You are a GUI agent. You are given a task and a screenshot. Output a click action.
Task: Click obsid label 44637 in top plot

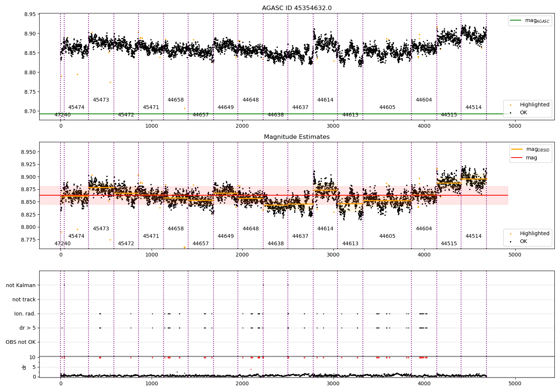click(300, 108)
